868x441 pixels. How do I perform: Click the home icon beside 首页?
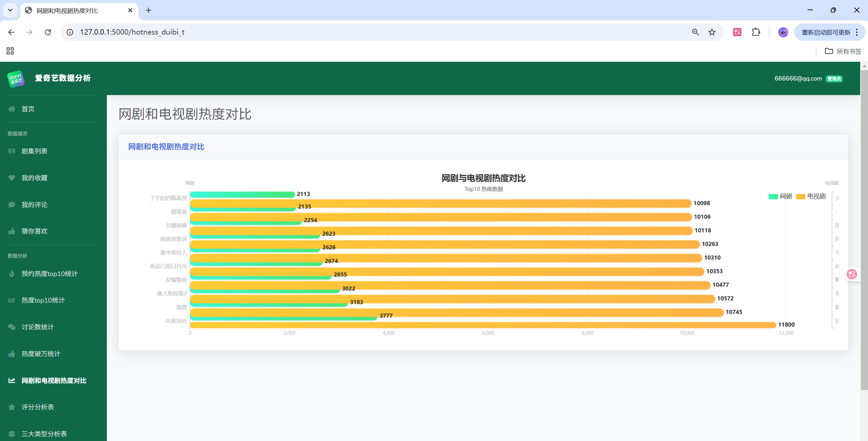[x=12, y=109]
